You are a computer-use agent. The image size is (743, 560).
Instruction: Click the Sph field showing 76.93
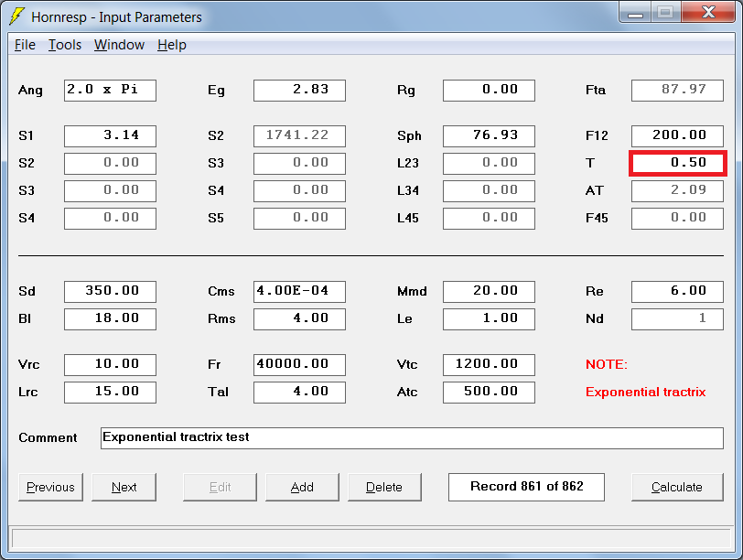pos(489,136)
